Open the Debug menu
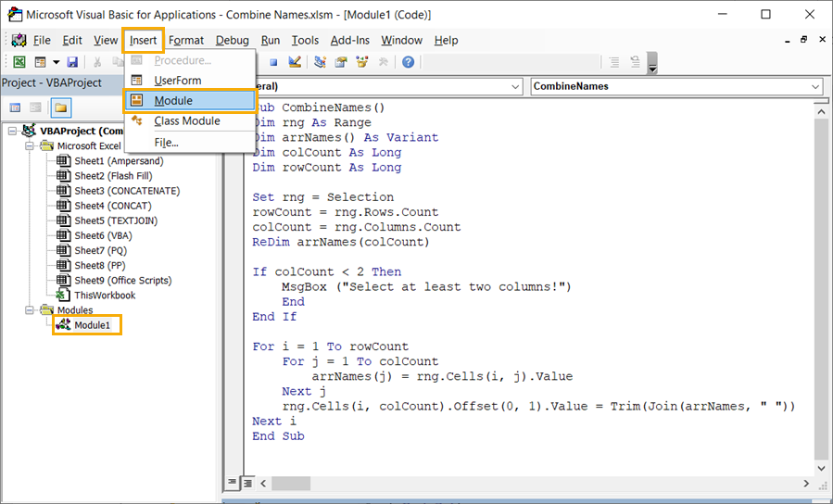Image resolution: width=833 pixels, height=504 pixels. coord(233,41)
